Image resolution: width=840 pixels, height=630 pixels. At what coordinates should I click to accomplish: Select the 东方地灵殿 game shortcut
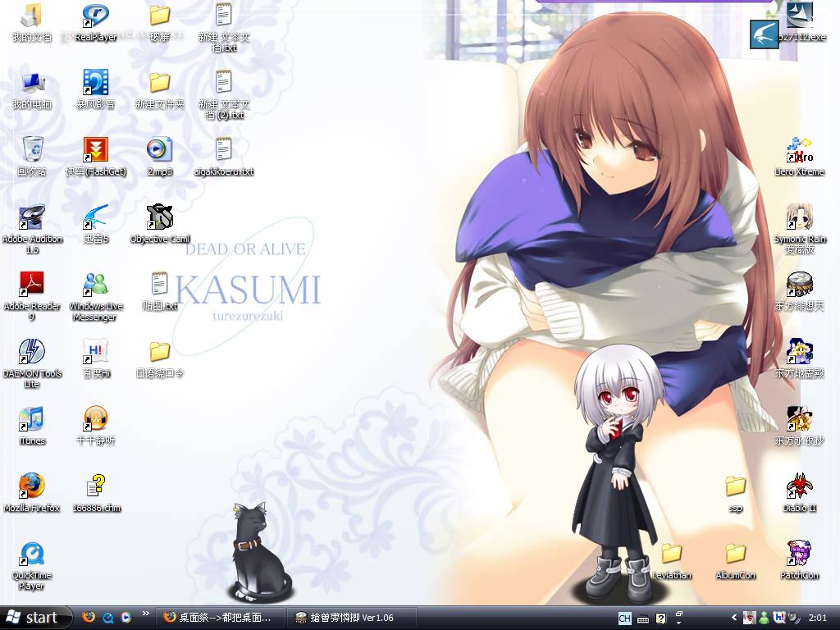tap(799, 359)
